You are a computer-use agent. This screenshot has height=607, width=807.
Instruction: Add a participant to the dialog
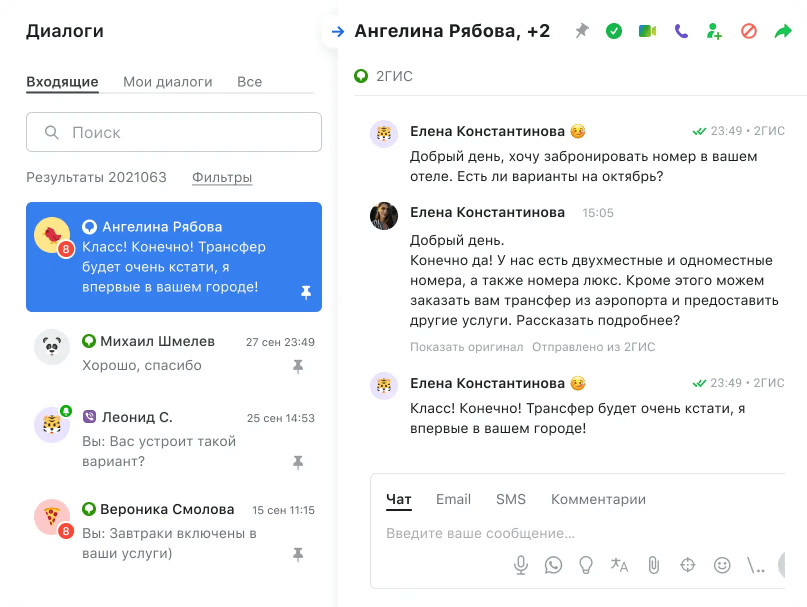click(714, 31)
